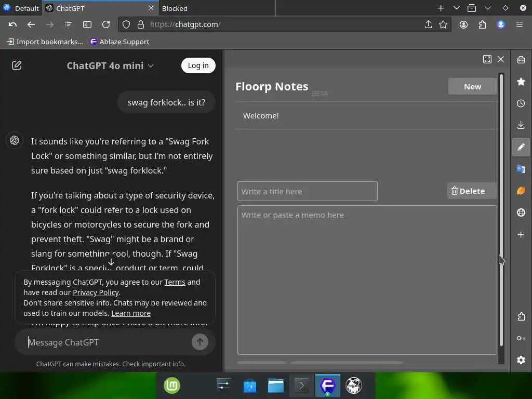
Task: Launch the software store taskbar icon
Action: (250, 386)
